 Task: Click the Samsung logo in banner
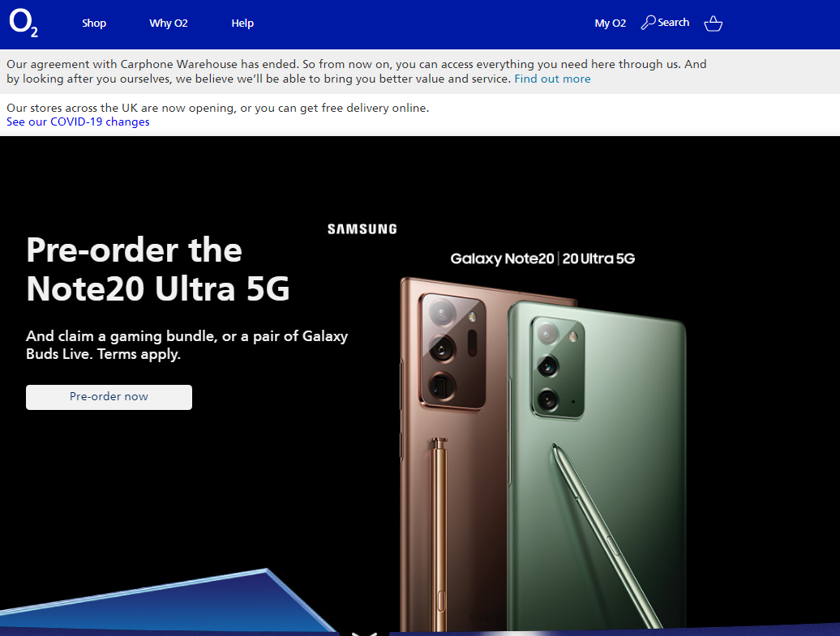pos(362,229)
